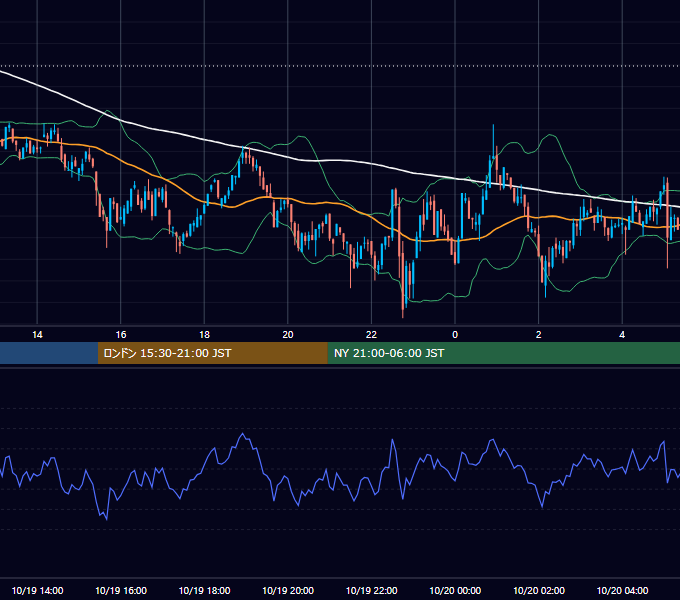680x600 pixels.
Task: Click the 0 hour label on price chart axis
Action: [455, 335]
